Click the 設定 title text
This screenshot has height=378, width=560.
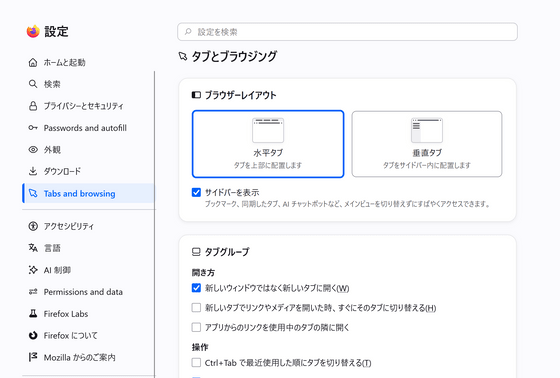pos(56,31)
